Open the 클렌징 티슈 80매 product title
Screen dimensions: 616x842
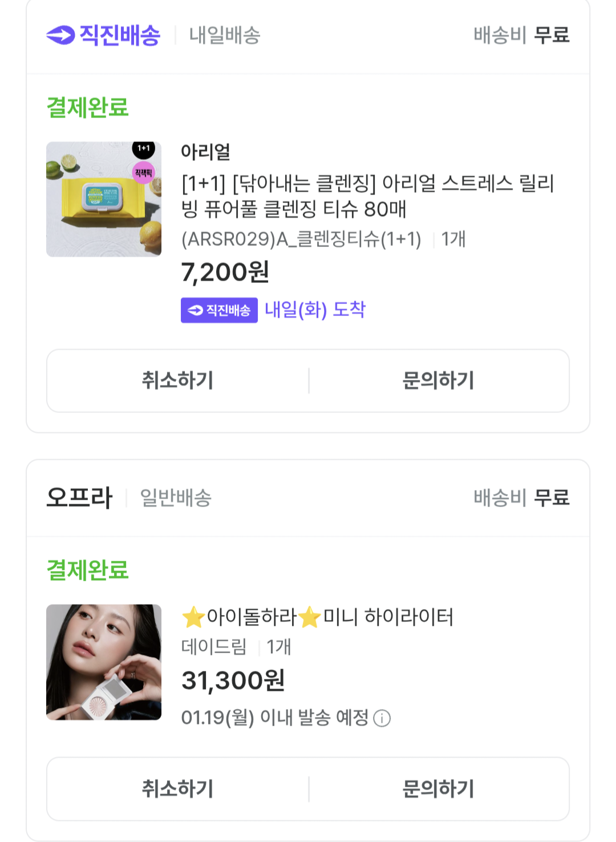point(367,196)
